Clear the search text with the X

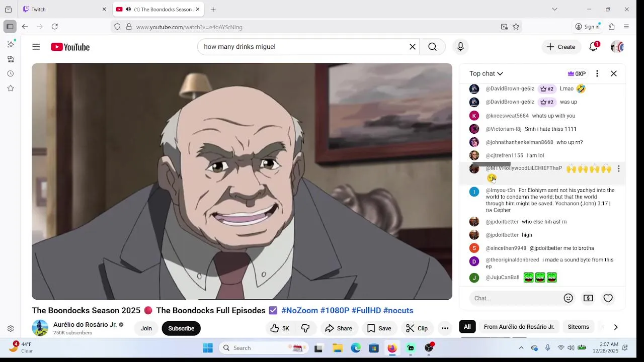(x=413, y=47)
